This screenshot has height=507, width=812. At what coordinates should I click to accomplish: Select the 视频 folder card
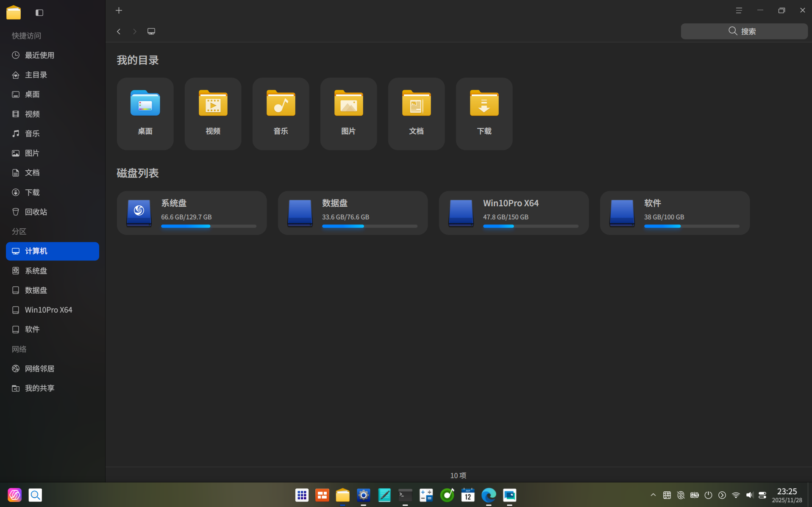(213, 114)
